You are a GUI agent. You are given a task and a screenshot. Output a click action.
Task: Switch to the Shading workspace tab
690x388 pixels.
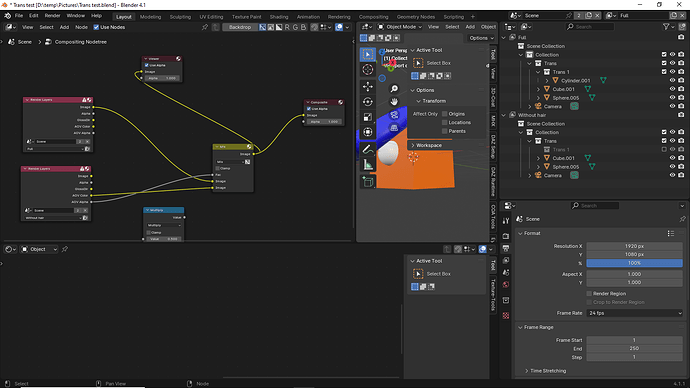tap(279, 17)
